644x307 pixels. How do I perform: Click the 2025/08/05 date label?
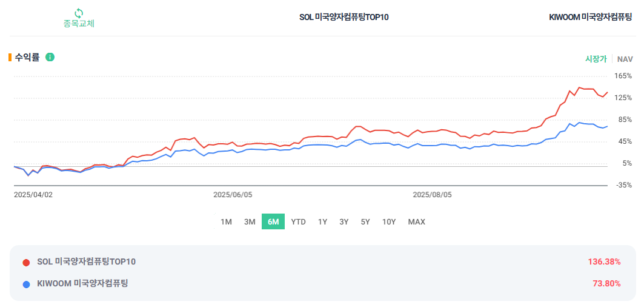point(432,195)
